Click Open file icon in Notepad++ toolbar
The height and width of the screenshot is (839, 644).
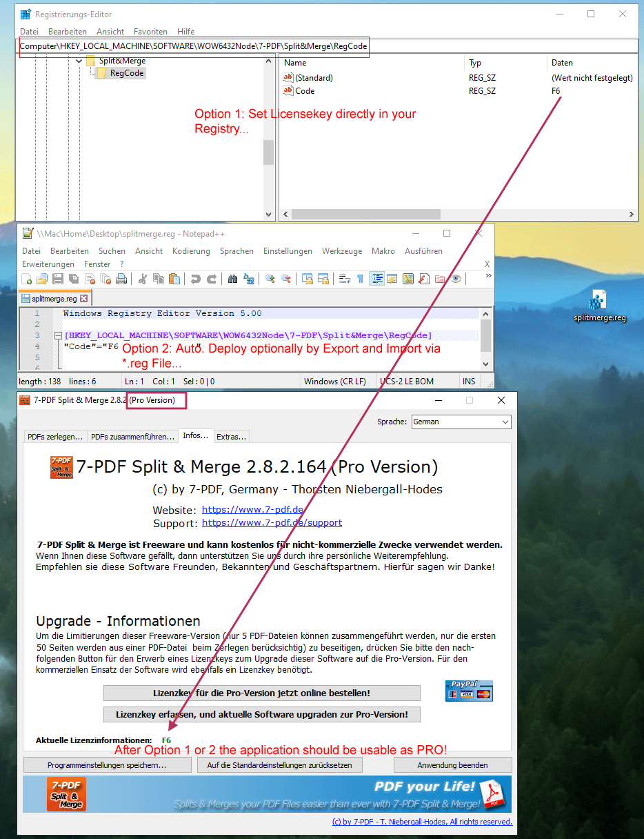pyautogui.click(x=42, y=279)
